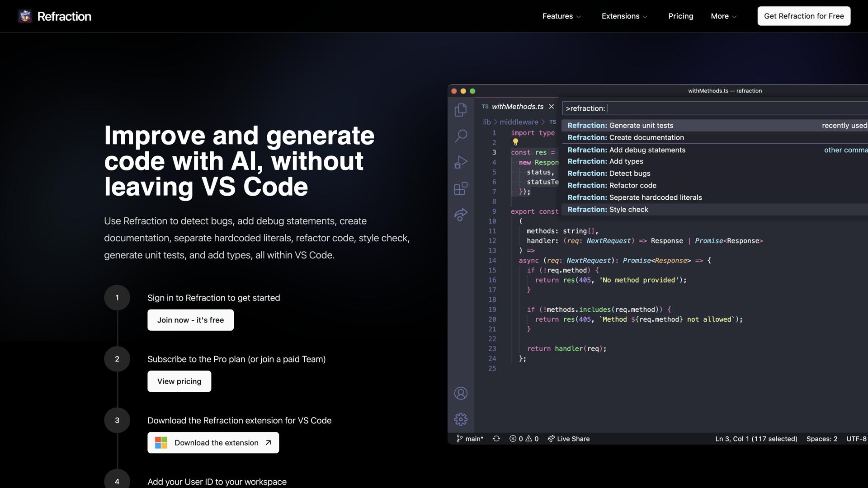
Task: Click the Refraction logo in the navbar
Action: [54, 16]
